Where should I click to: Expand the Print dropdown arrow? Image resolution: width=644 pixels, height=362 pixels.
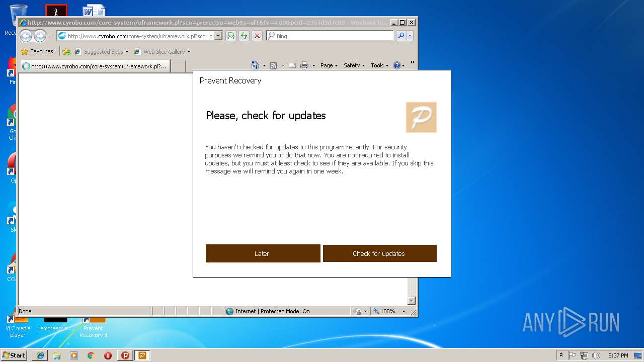[x=313, y=65]
